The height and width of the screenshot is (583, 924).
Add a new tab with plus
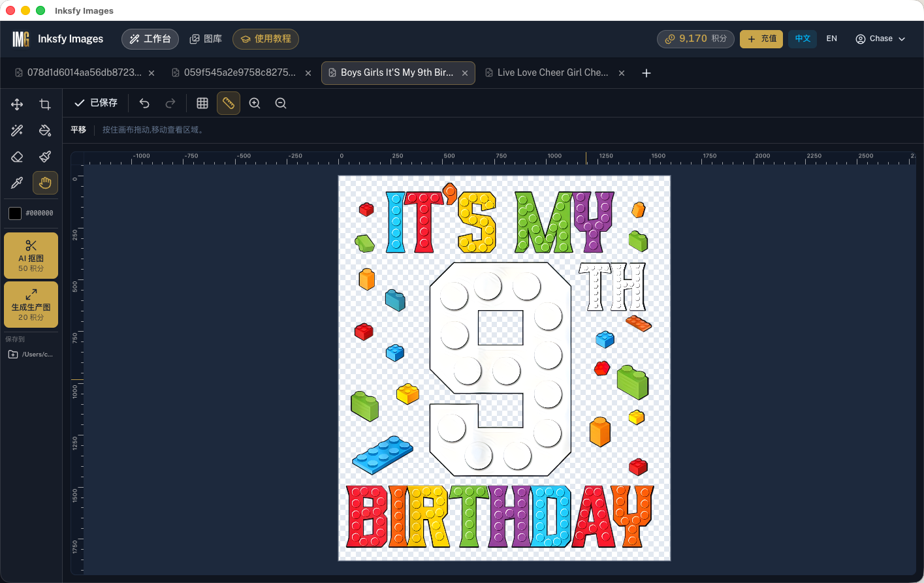(x=646, y=73)
